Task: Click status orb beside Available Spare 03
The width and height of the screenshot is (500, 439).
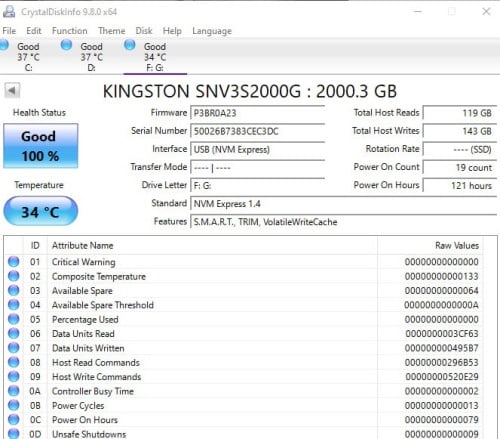Action: (14, 290)
